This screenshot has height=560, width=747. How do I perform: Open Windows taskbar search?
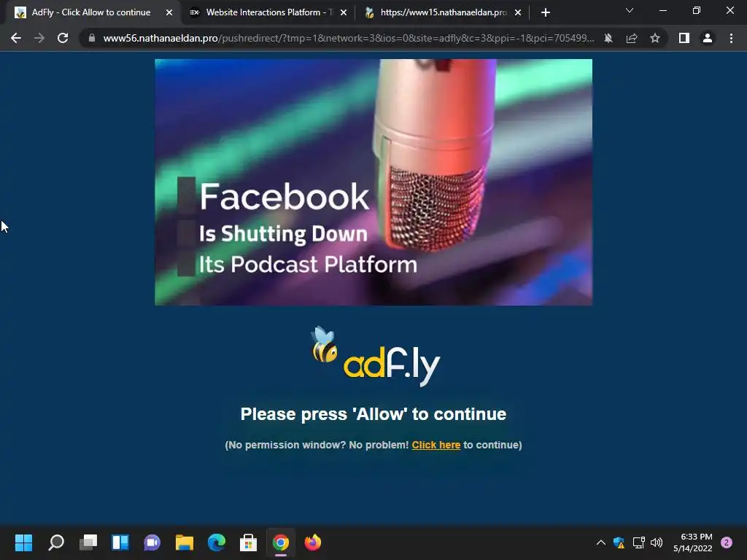[55, 542]
